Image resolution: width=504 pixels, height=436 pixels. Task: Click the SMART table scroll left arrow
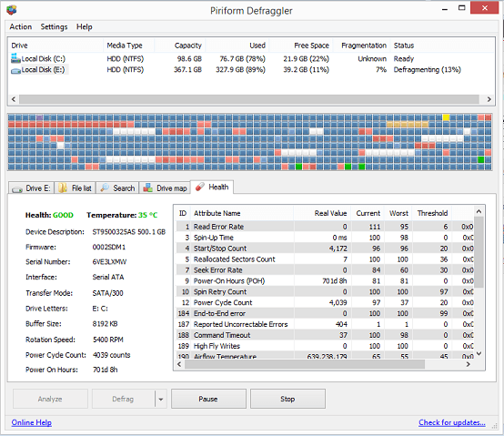(179, 364)
